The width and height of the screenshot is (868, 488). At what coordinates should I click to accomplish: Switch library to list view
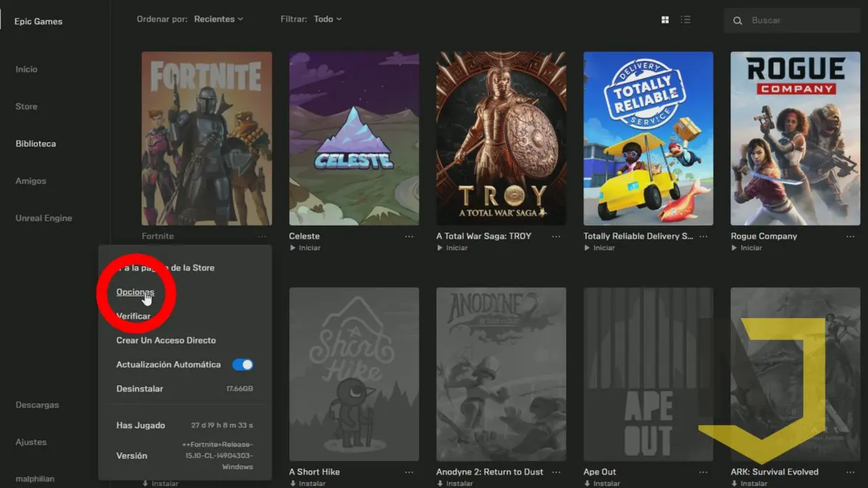686,20
